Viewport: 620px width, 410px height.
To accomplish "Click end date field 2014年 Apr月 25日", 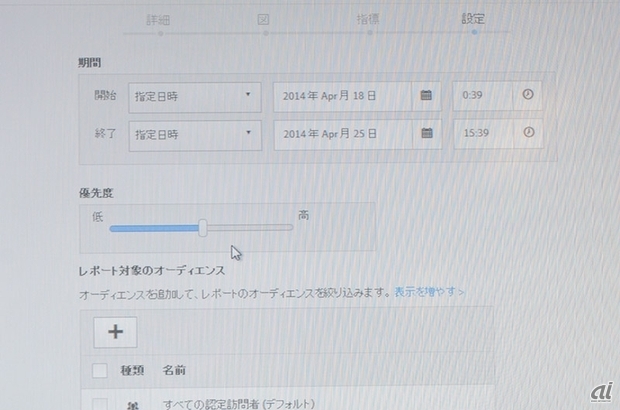I will (343, 134).
